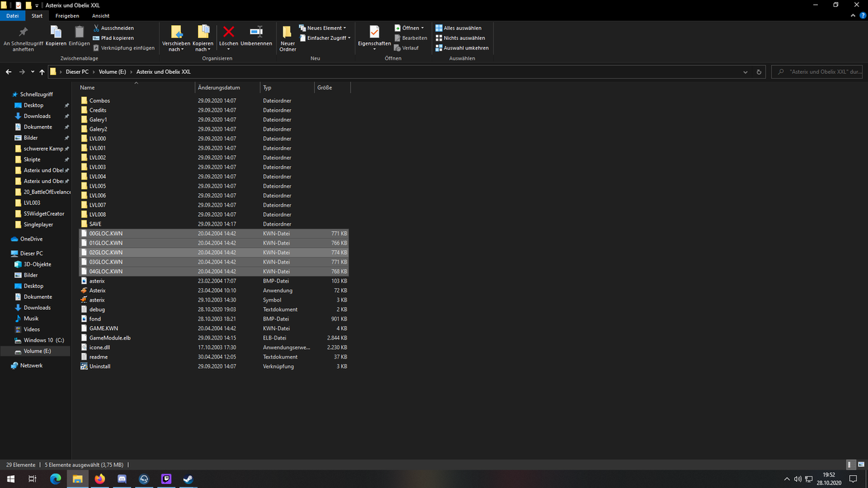This screenshot has height=488, width=868.
Task: Select Netzwerk in the navigation pane
Action: (x=31, y=365)
